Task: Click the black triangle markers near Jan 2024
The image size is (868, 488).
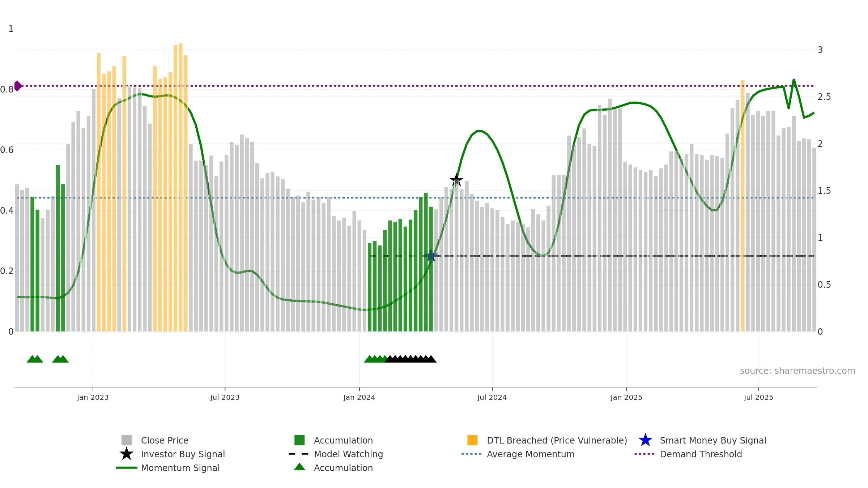Action: tap(410, 359)
